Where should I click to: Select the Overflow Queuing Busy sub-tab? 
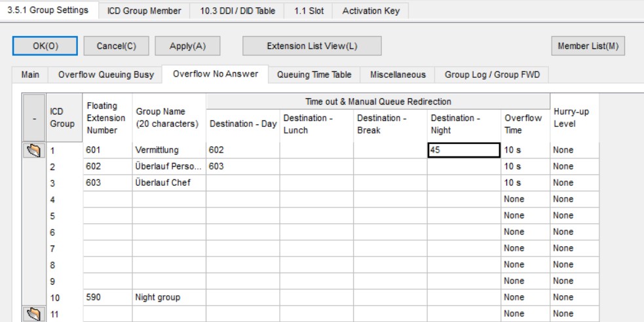pos(105,75)
